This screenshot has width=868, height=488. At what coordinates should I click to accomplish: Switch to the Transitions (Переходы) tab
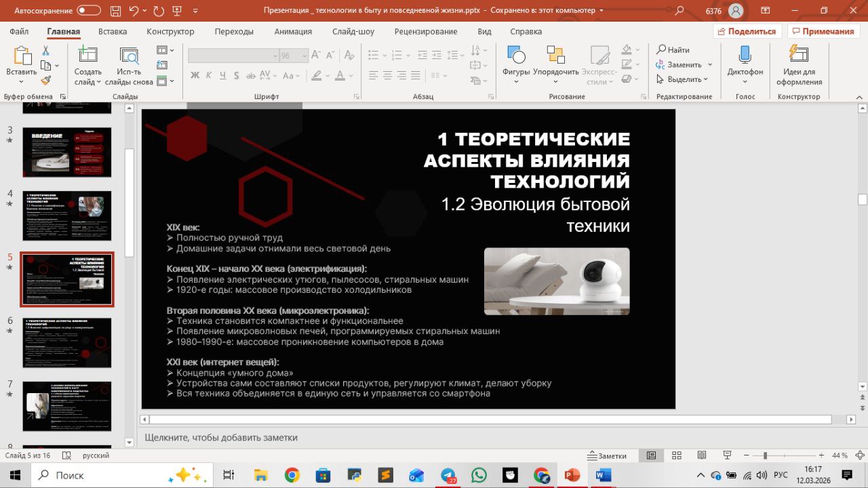[x=234, y=31]
